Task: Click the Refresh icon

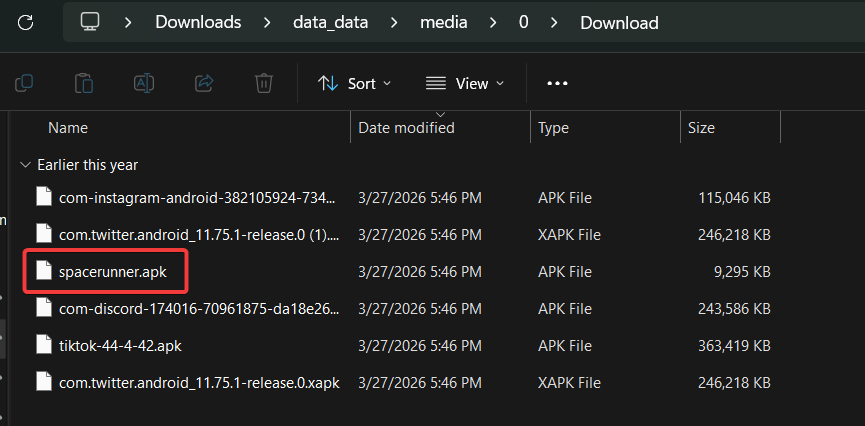Action: (25, 22)
